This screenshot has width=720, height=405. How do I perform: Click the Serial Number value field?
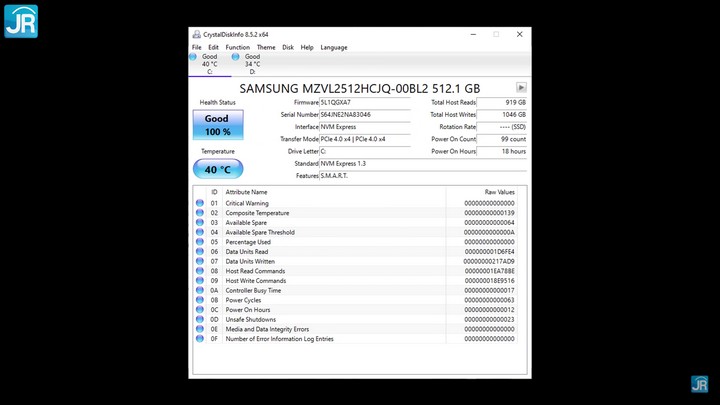click(365, 115)
